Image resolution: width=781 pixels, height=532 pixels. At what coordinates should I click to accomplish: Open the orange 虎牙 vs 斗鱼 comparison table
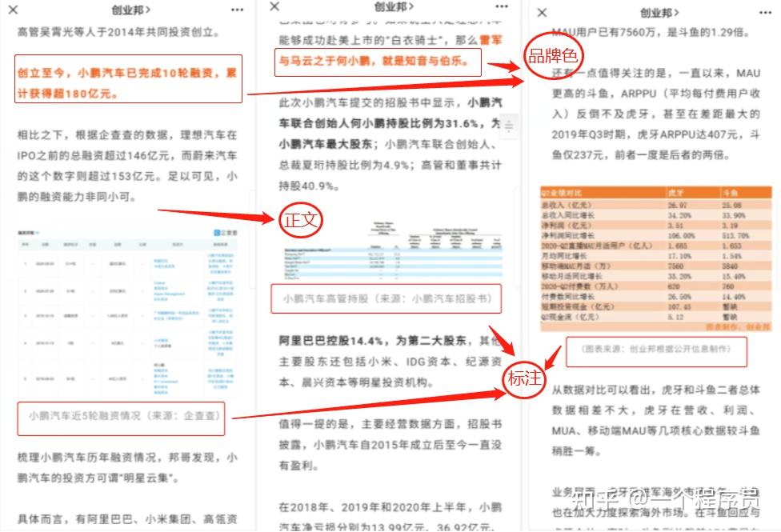[x=656, y=259]
